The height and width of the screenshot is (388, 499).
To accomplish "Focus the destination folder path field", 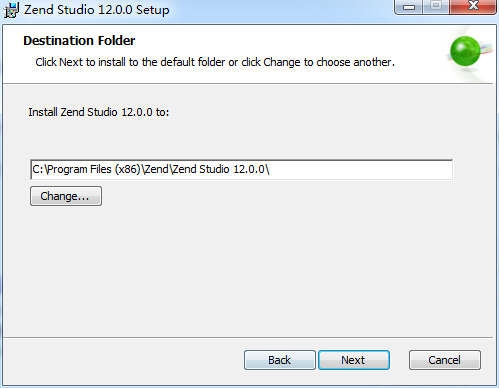I will pos(241,169).
